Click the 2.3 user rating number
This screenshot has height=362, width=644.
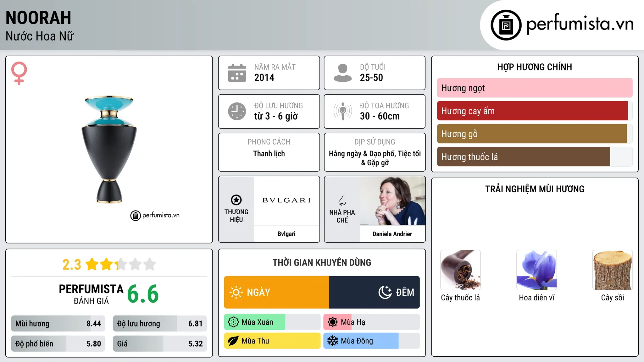pos(72,265)
